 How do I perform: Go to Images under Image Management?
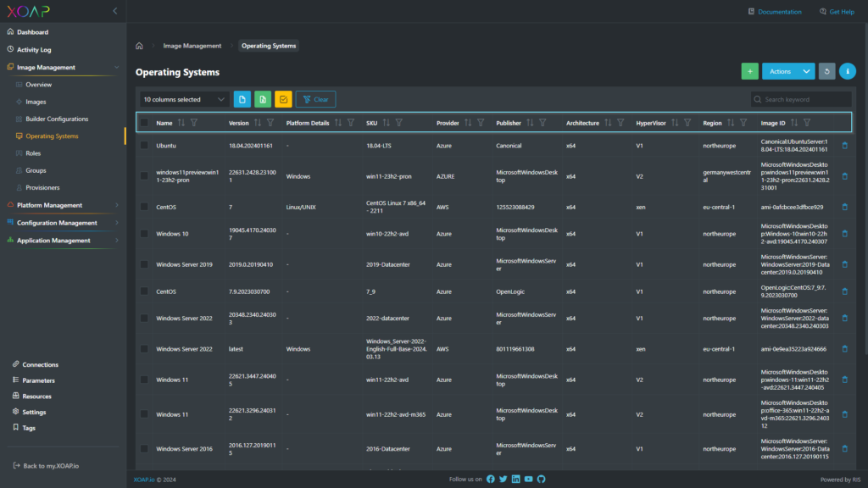point(36,102)
